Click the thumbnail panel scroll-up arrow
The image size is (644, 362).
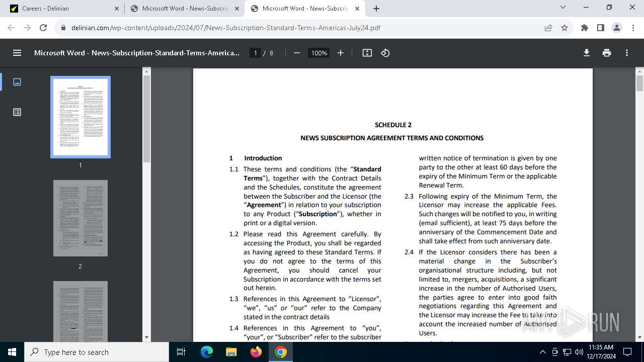(146, 71)
